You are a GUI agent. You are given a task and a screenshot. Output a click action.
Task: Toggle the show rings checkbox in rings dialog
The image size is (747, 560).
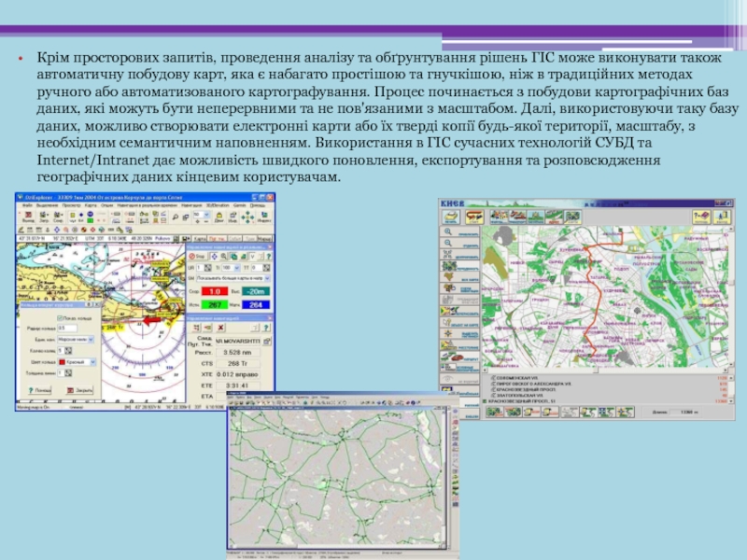click(x=59, y=317)
